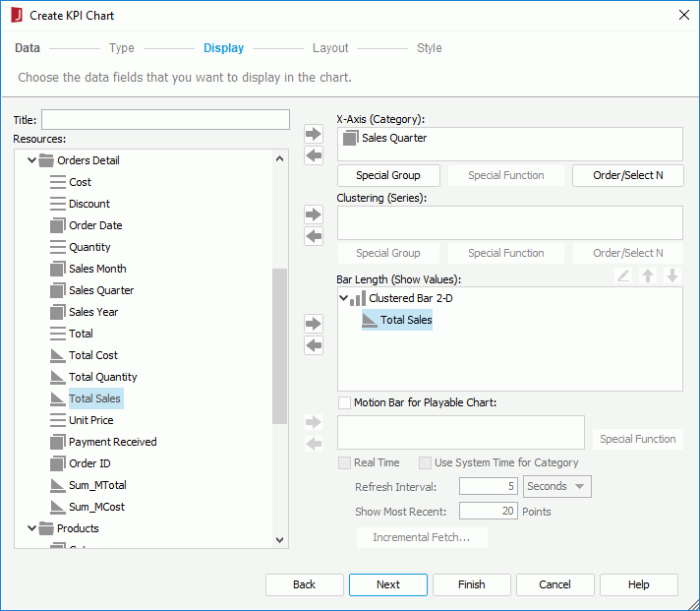Go to the Type step

(x=122, y=48)
